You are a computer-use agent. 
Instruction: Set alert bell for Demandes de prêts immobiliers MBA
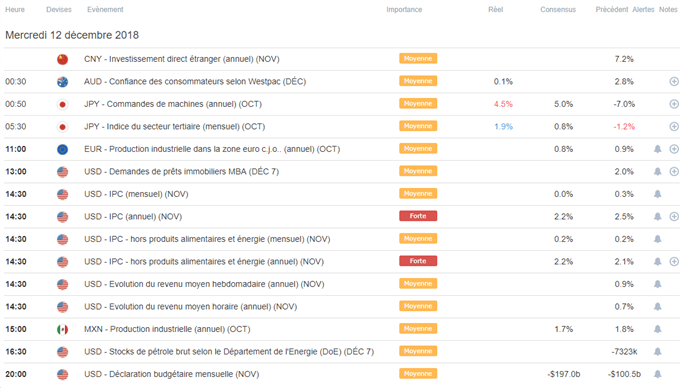657,172
